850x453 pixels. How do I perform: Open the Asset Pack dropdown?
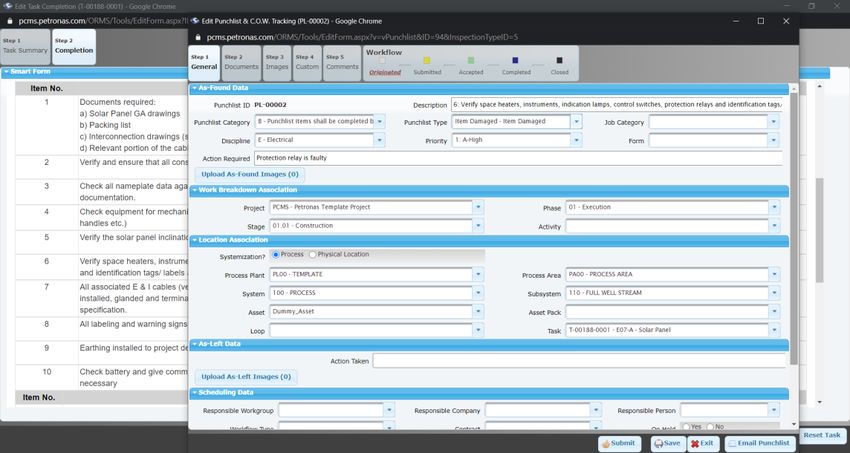774,312
